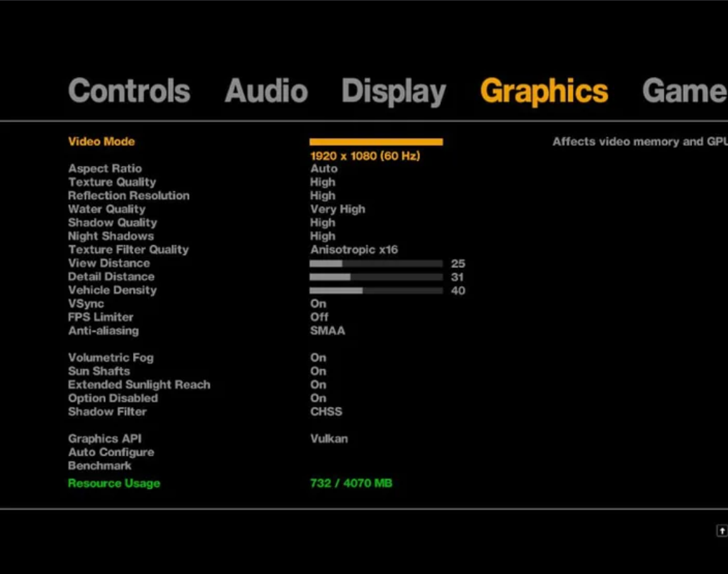Screen dimensions: 728x574
Task: Toggle Extended Sunlight Reach
Action: [318, 384]
